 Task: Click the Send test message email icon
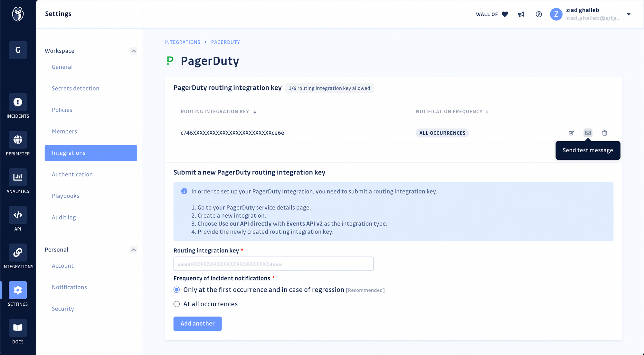(x=589, y=133)
